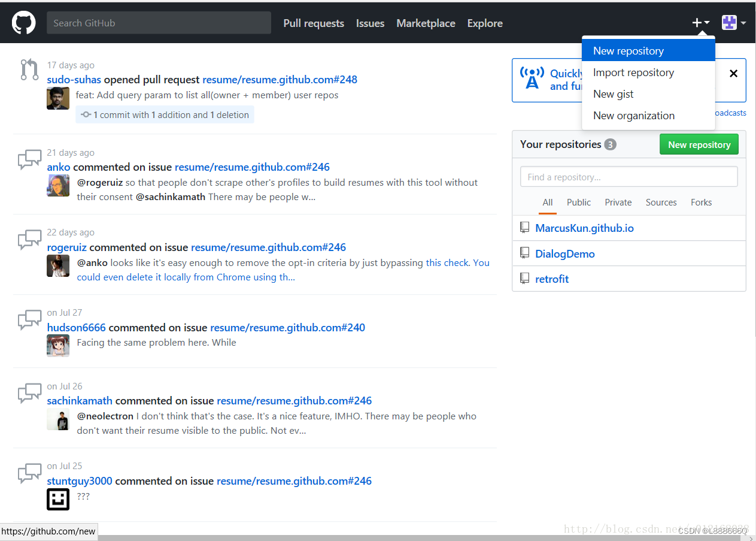Click sachinkamath's avatar thumbnail
Screen dimensions: 756x541
(58, 419)
